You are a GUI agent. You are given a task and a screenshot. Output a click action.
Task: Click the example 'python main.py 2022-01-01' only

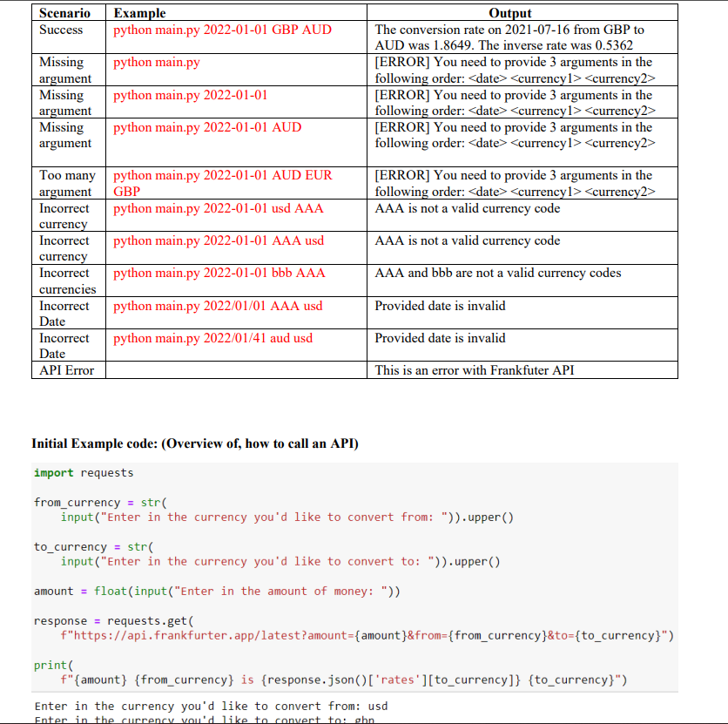(191, 95)
